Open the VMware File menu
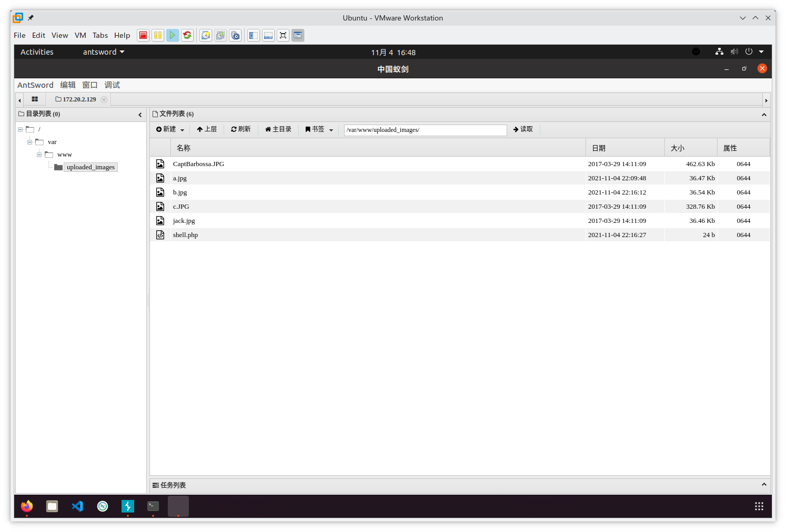786x532 pixels. coord(19,35)
